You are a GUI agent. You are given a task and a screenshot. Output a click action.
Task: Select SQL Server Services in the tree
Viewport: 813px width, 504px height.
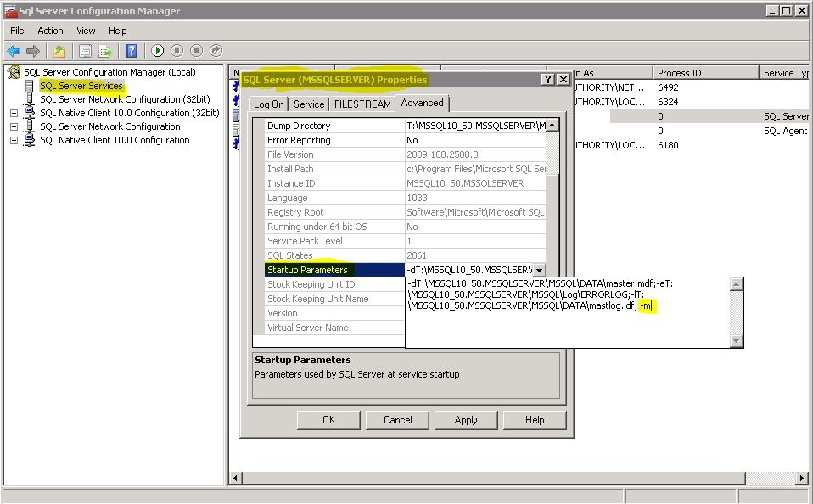(x=81, y=86)
